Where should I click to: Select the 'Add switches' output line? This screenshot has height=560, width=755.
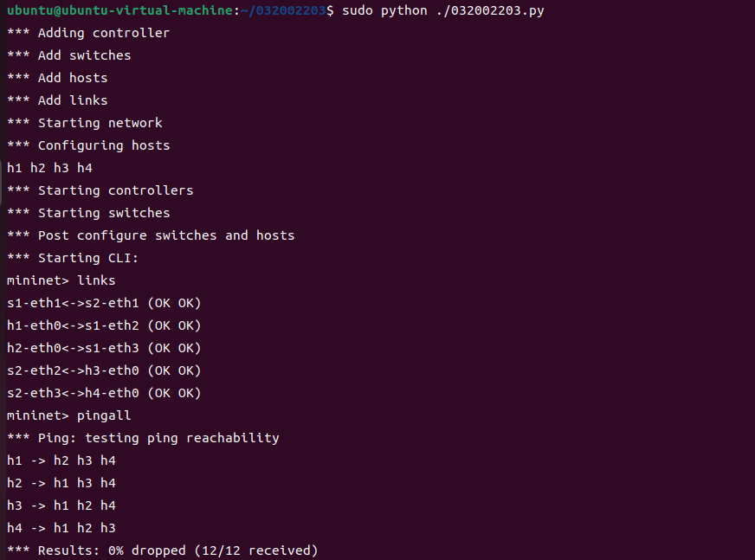(x=69, y=55)
